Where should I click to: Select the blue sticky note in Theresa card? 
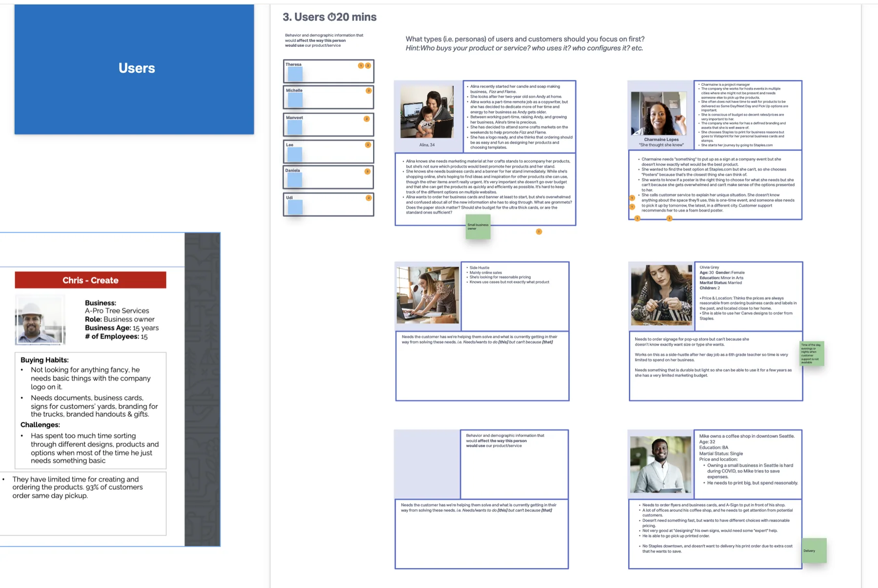click(x=295, y=74)
